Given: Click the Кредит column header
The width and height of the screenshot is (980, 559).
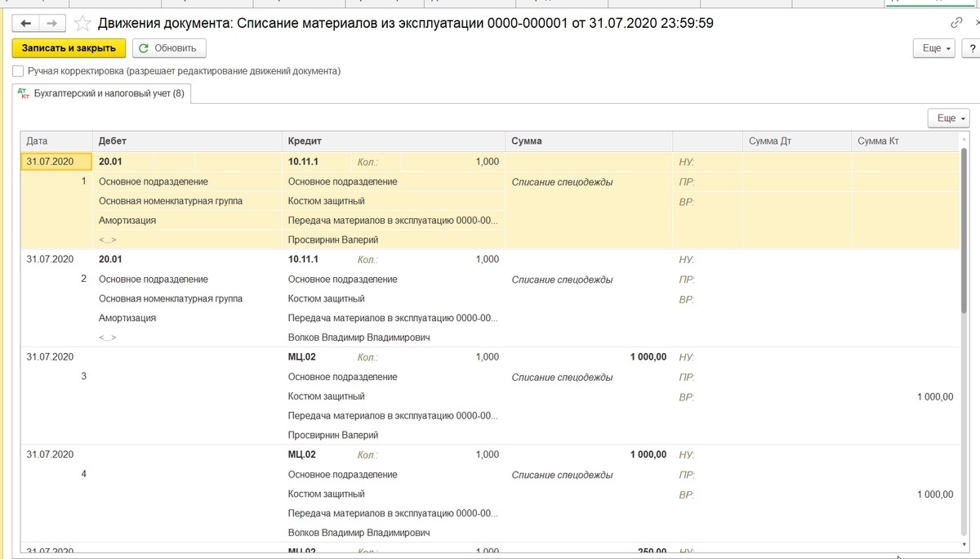Looking at the screenshot, I should 392,141.
